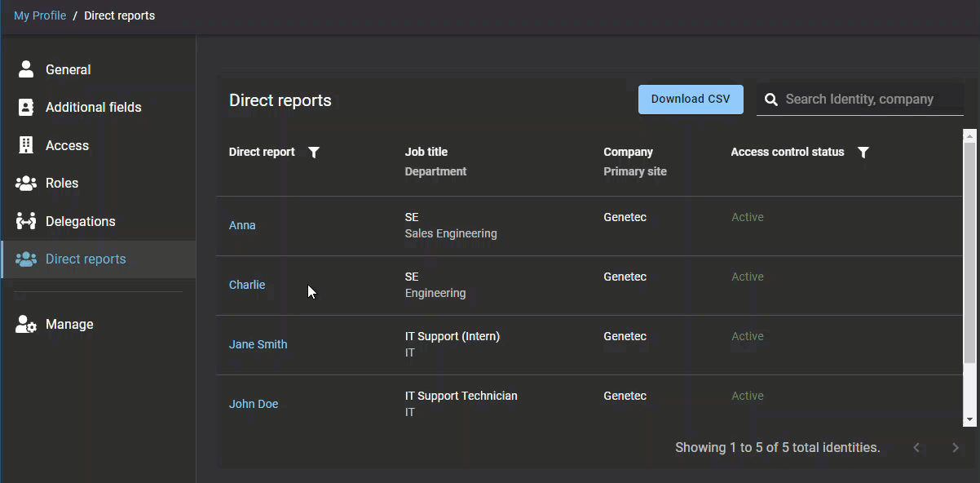The height and width of the screenshot is (483, 980).
Task: Click IT Support (Intern) job title
Action: 452,336
